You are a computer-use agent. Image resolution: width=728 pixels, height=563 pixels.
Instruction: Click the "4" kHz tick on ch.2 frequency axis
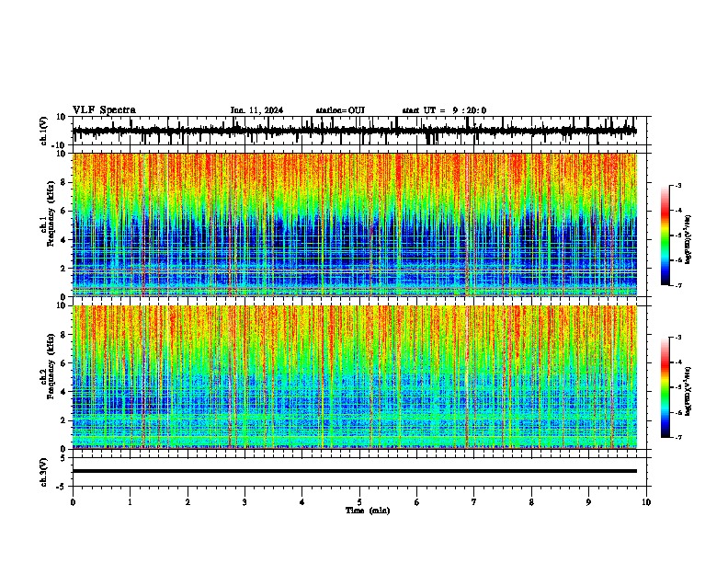click(x=64, y=392)
